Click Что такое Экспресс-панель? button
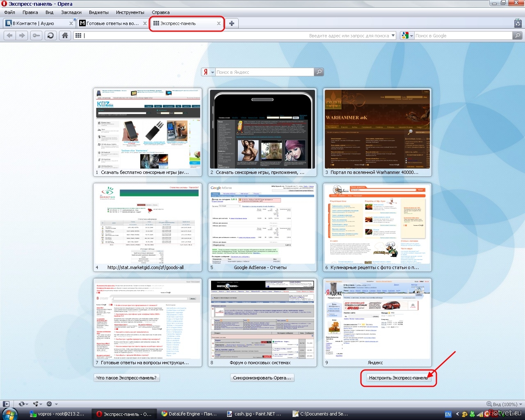The height and width of the screenshot is (420, 525). pos(126,378)
